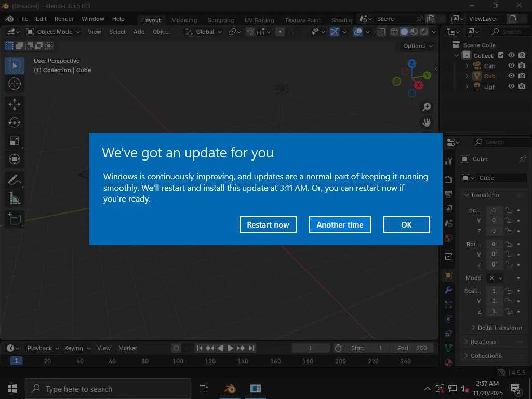Switch to the Sculpting workspace tab
This screenshot has height=399, width=532.
[x=221, y=20]
